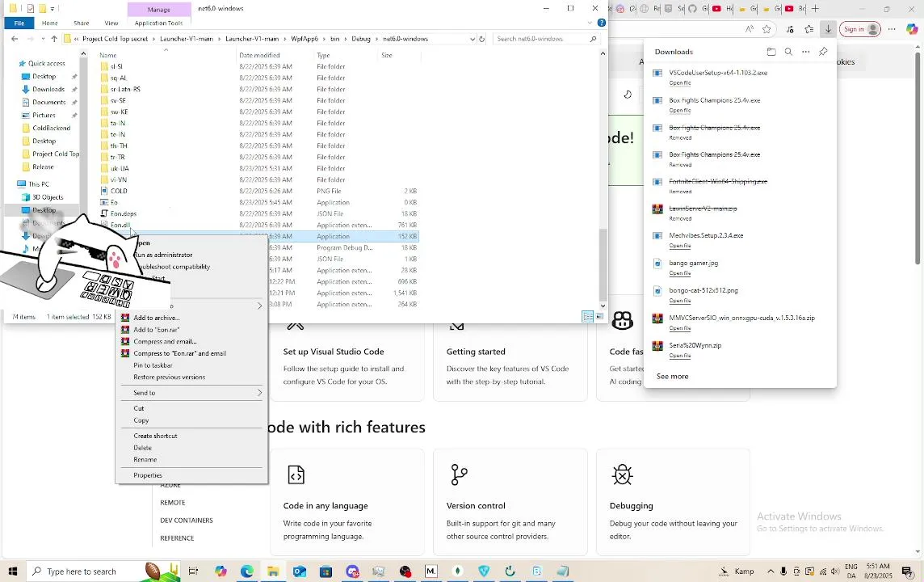Open DEV CONTAINERS sidebar link
This screenshot has height=582, width=924.
click(187, 520)
